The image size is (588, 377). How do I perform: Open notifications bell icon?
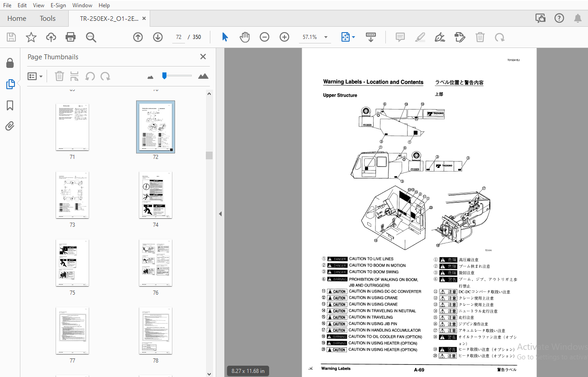click(x=578, y=19)
